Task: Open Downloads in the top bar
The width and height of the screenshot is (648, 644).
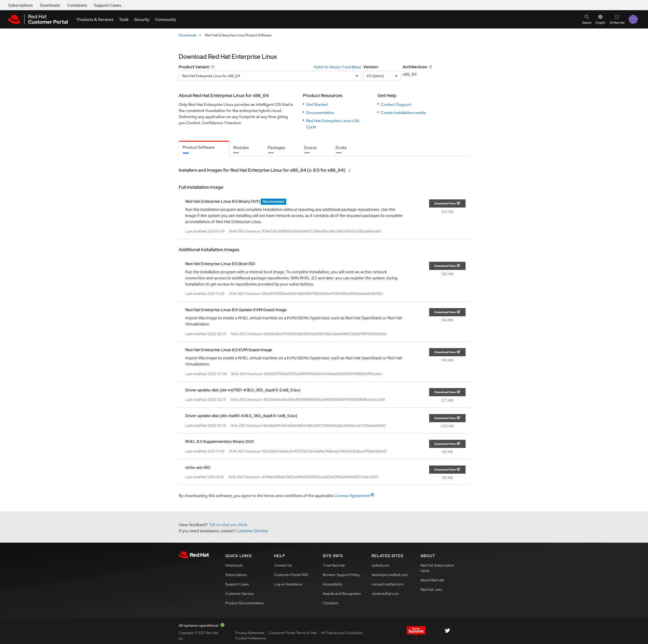Action: coord(50,5)
